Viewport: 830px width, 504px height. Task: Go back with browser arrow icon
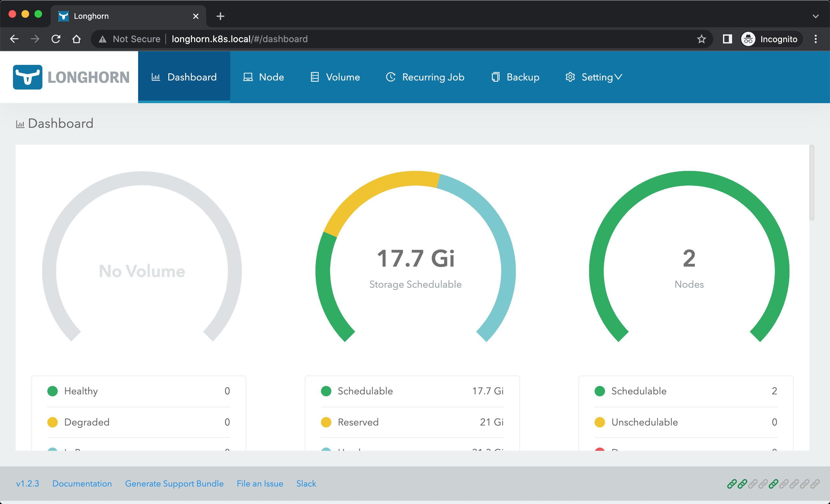pos(14,39)
